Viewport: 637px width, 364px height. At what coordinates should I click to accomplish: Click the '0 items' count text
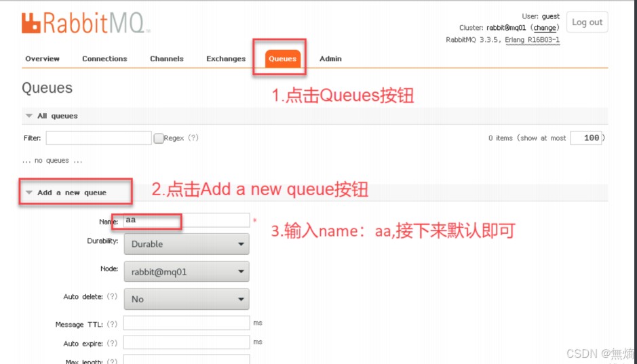click(x=501, y=138)
